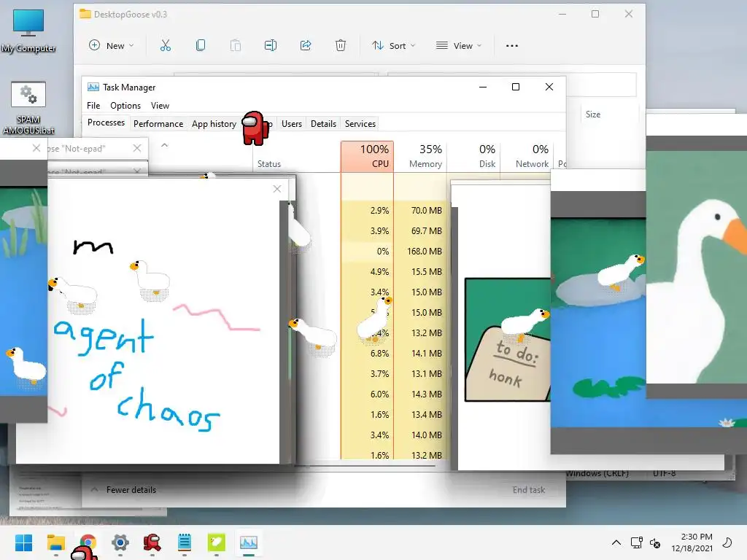Click the sort chevron above Name column
Screen dimensions: 747x560
164,145
